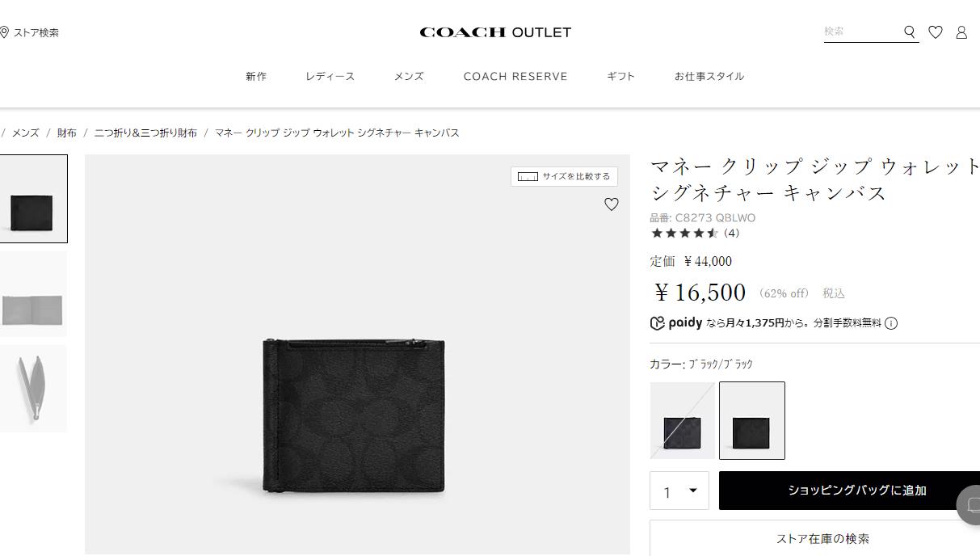Add product to favorites via heart on image

click(x=612, y=204)
